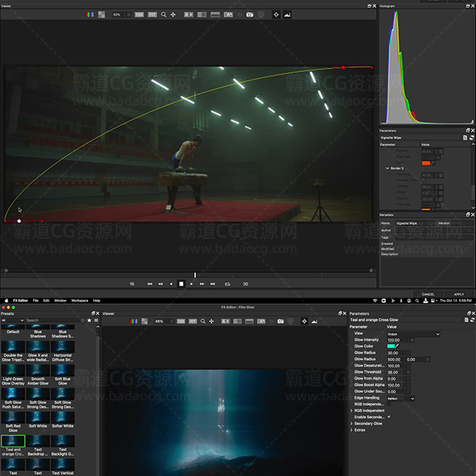This screenshot has width=476, height=476.
Task: Select the pan tool in top viewer toolbar
Action: (x=173, y=14)
